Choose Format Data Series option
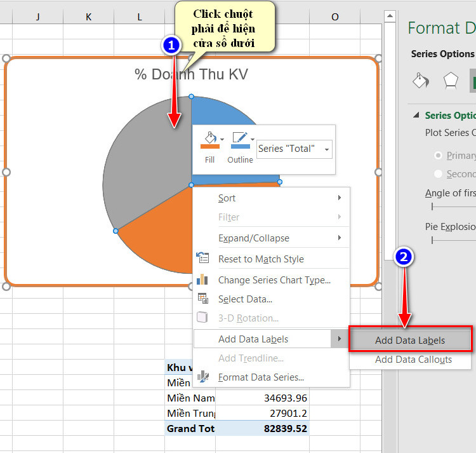This screenshot has height=453, width=476. (272, 377)
